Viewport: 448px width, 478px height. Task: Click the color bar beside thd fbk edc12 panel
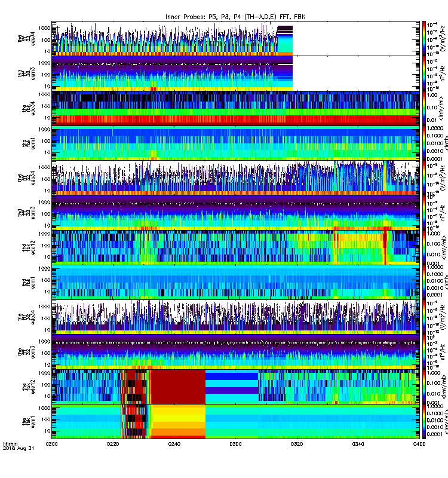[424, 247]
